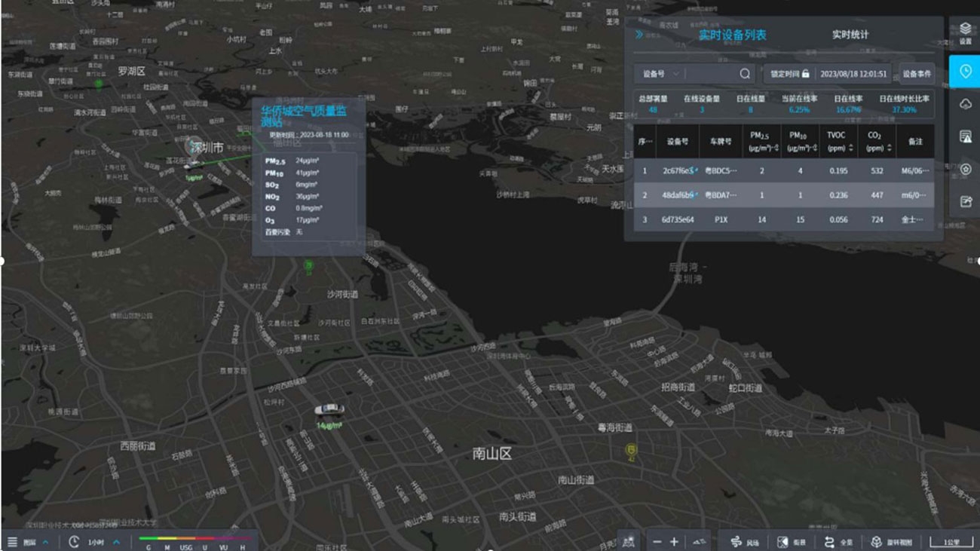Image resolution: width=980 pixels, height=551 pixels.
Task: Open the layers settings icon (设置)
Action: [965, 33]
